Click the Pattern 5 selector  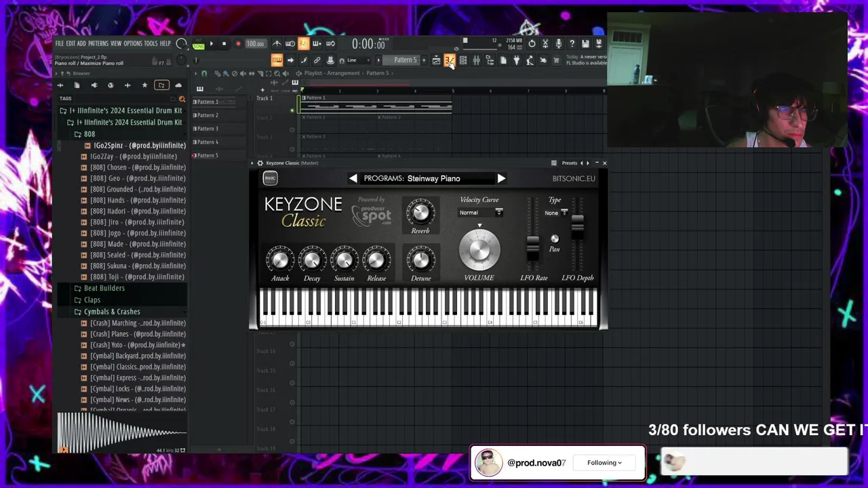405,60
